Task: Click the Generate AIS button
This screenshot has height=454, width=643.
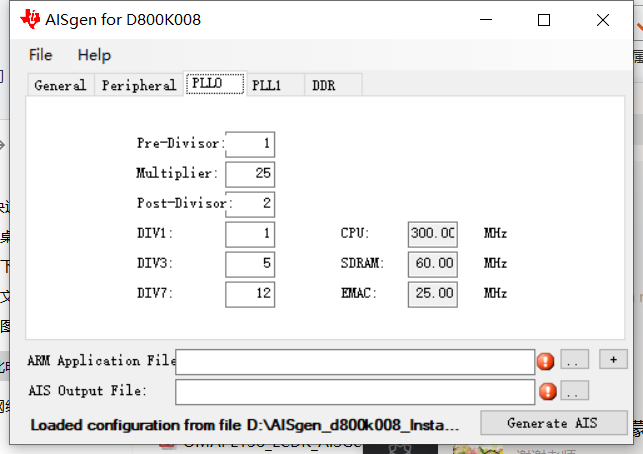Action: tap(554, 423)
